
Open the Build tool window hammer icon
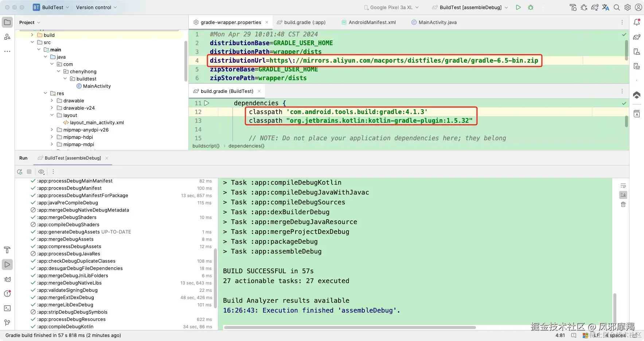7,250
